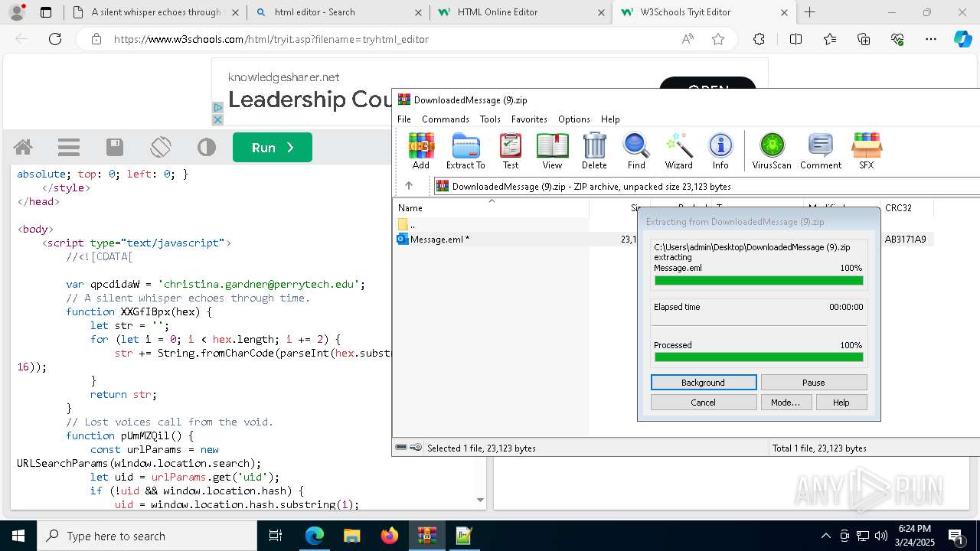The image size is (980, 551).
Task: Click the browser address bar URL
Action: (x=271, y=39)
